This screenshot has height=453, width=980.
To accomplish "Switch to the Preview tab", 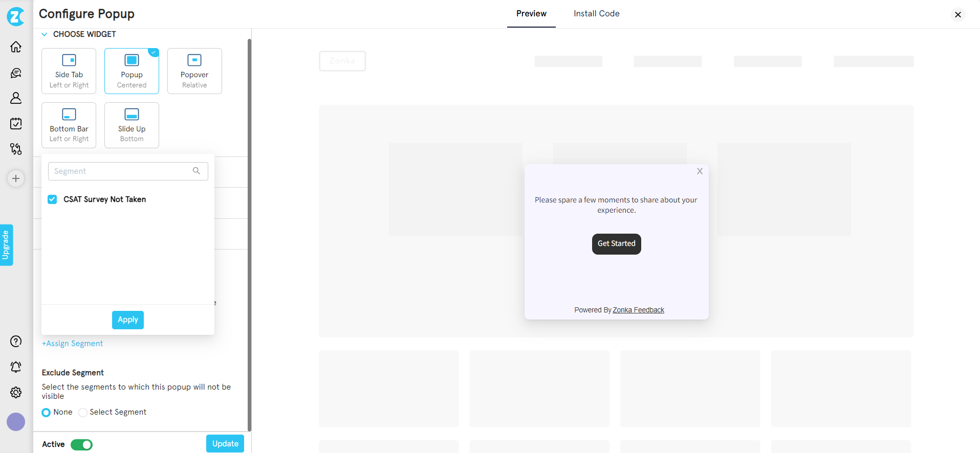I will click(x=531, y=14).
